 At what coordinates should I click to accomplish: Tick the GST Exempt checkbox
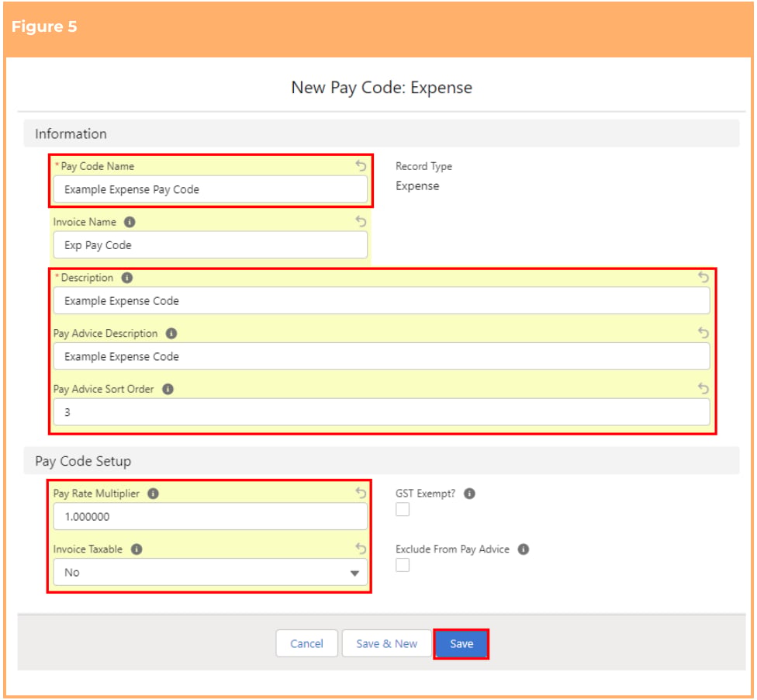pos(402,509)
